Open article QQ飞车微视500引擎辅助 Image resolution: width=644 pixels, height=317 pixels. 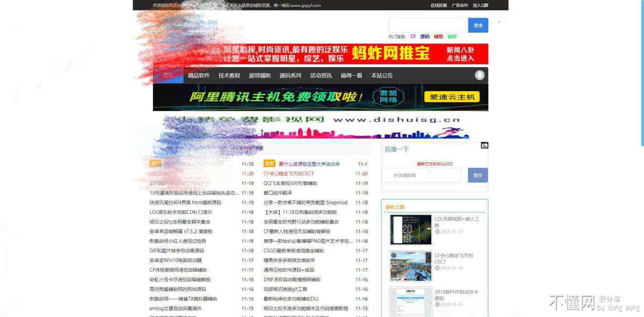tap(290, 183)
